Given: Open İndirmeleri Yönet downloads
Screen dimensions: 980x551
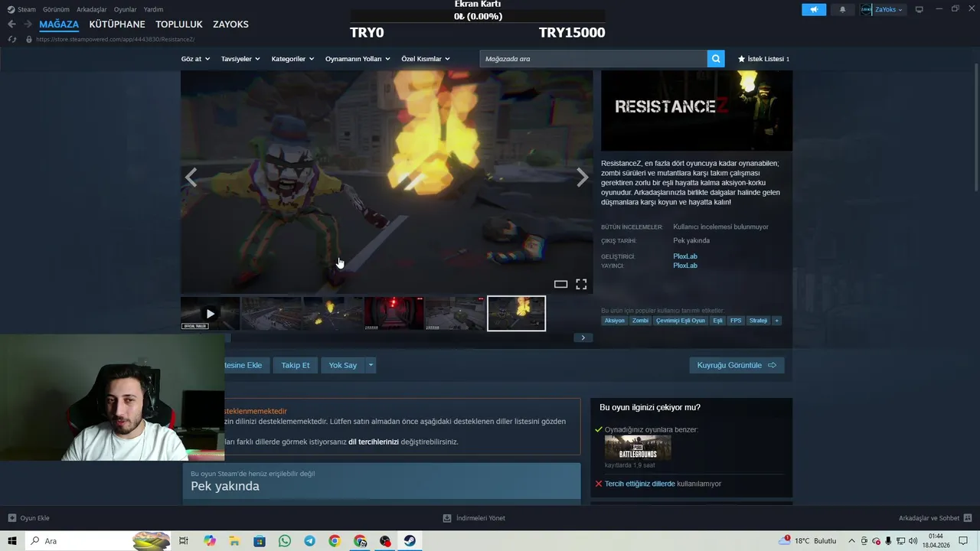Looking at the screenshot, I should click(474, 518).
